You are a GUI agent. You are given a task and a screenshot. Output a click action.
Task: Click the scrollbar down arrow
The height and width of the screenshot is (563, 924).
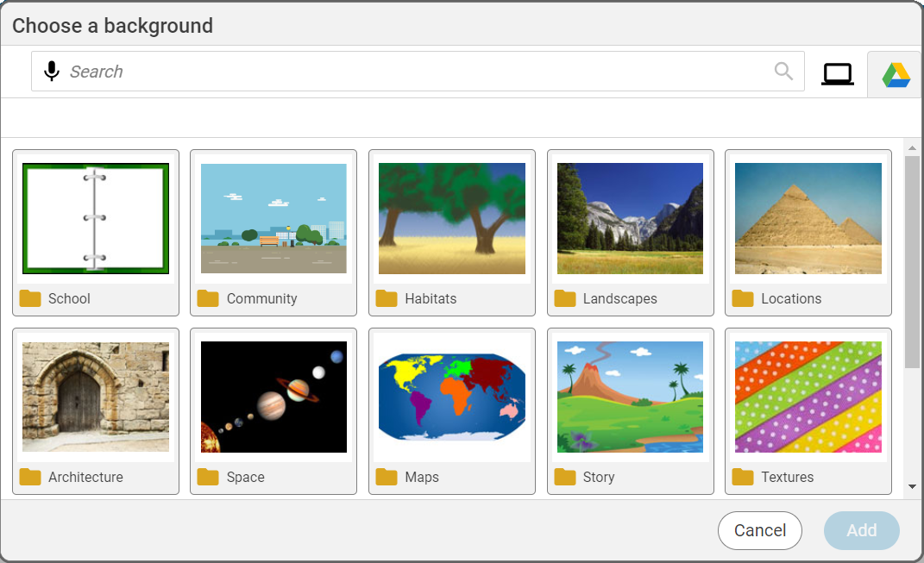[x=913, y=487]
